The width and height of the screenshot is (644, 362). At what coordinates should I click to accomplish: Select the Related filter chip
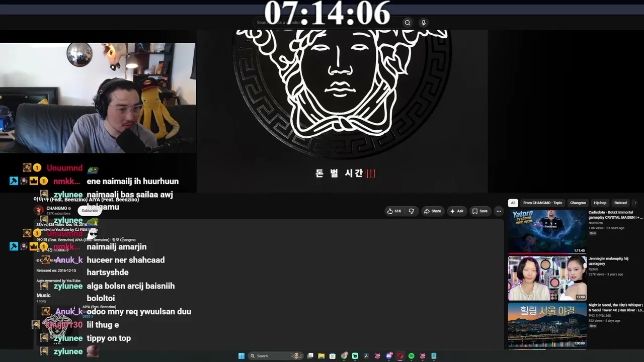620,203
